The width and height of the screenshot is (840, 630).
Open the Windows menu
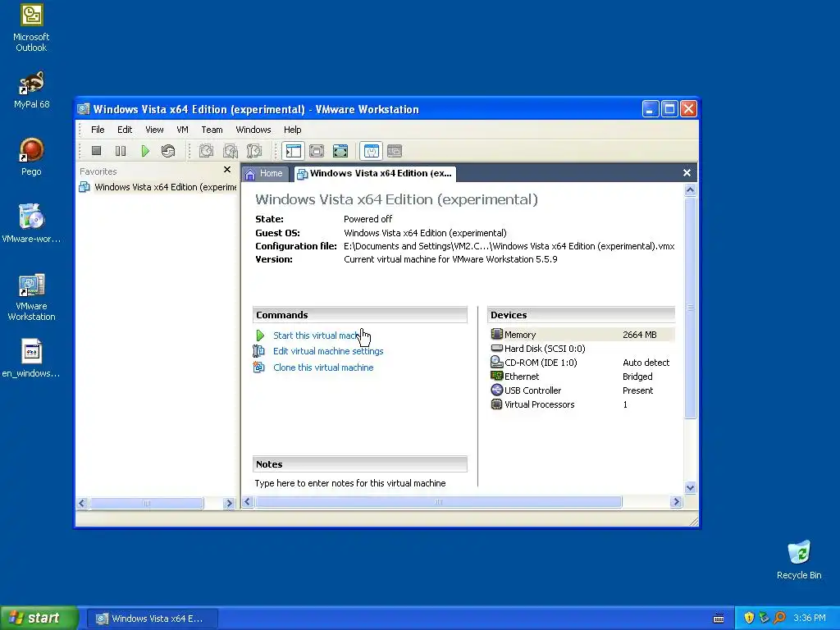253,130
